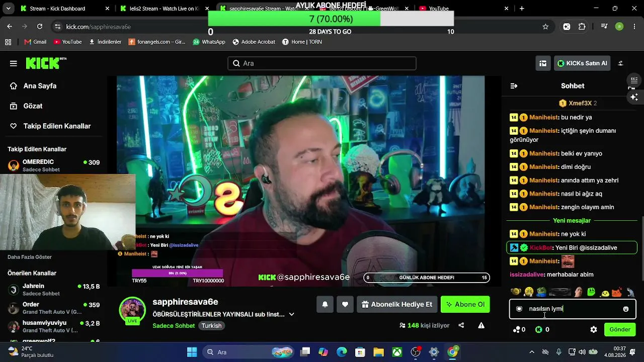The width and height of the screenshot is (644, 362).
Task: Go back in Chrome
Action: click(x=10, y=27)
